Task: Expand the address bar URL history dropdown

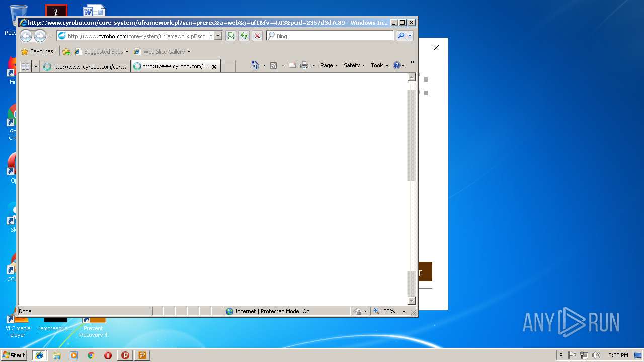Action: 218,36
